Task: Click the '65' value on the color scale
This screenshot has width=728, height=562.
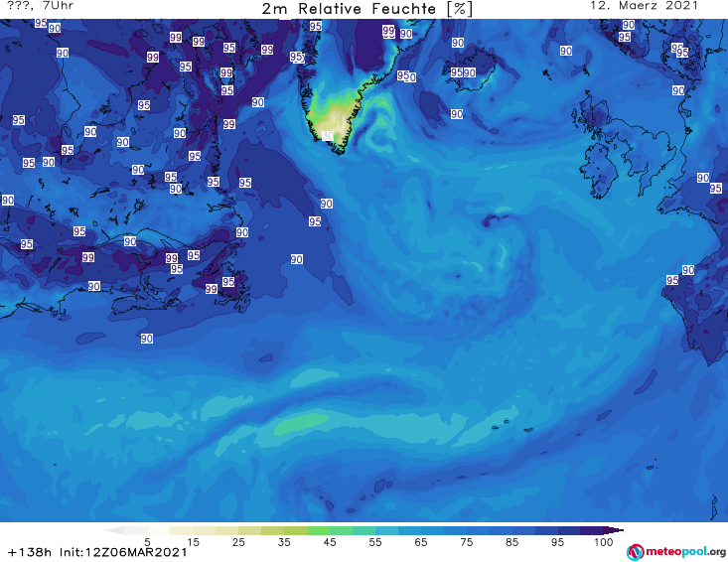Action: 421,542
